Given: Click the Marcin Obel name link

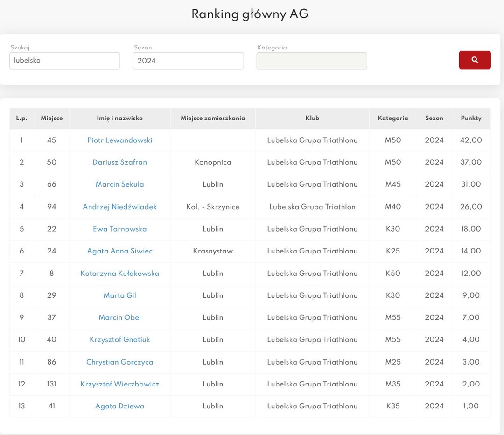Looking at the screenshot, I should tap(120, 317).
